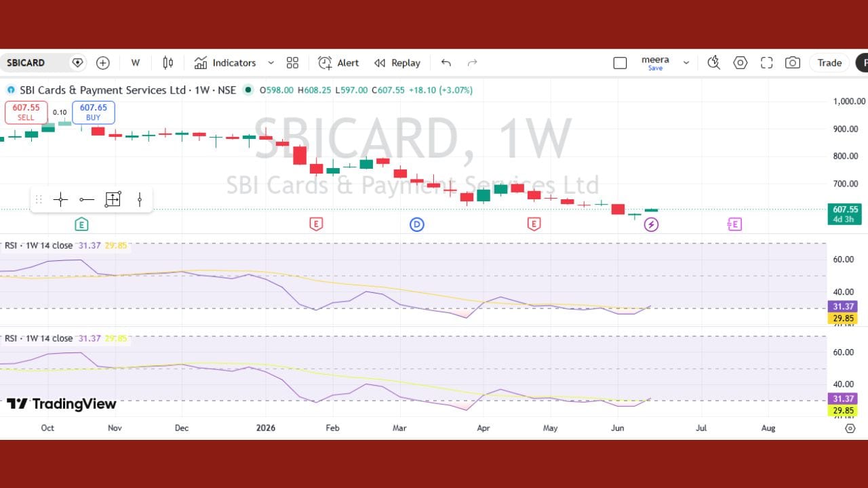Viewport: 868px width, 488px height.
Task: Click the current price label 607.55 on axis
Action: pos(844,209)
